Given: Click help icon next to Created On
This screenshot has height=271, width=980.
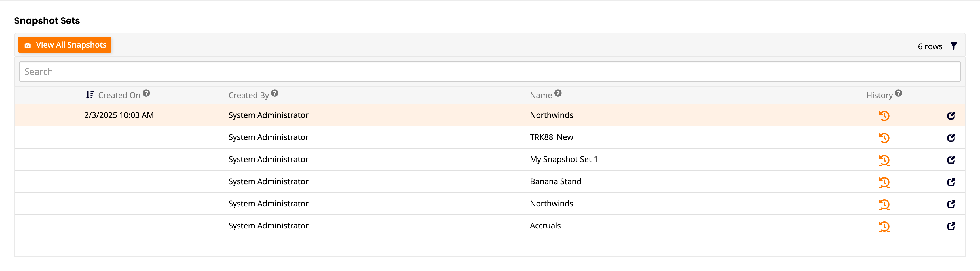Looking at the screenshot, I should pyautogui.click(x=147, y=93).
